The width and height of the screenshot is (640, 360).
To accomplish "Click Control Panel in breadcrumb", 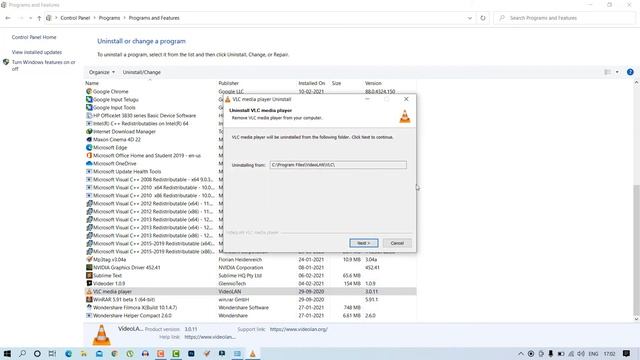I will pos(75,18).
